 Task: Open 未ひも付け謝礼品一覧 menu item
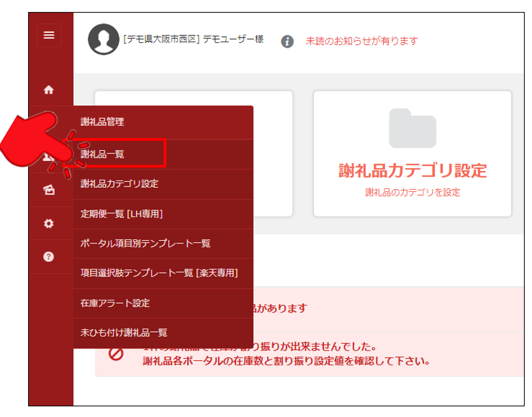click(124, 333)
